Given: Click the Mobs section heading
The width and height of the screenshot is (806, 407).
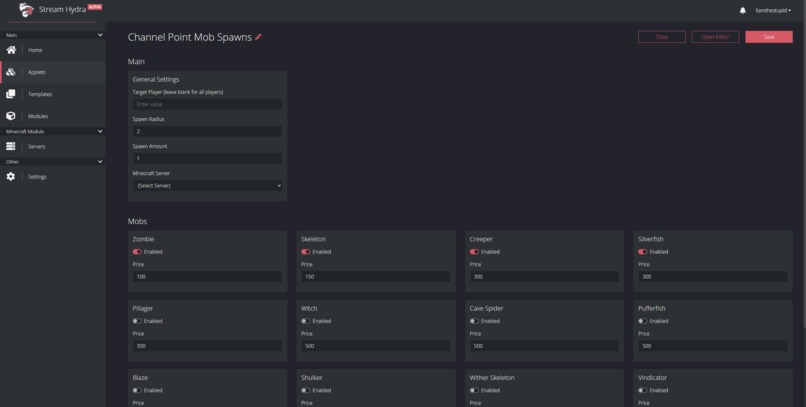Looking at the screenshot, I should (x=137, y=221).
